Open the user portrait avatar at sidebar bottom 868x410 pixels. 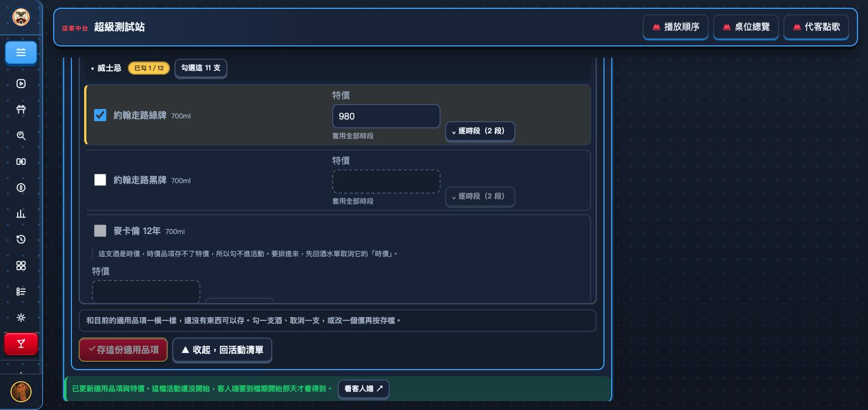click(x=21, y=392)
